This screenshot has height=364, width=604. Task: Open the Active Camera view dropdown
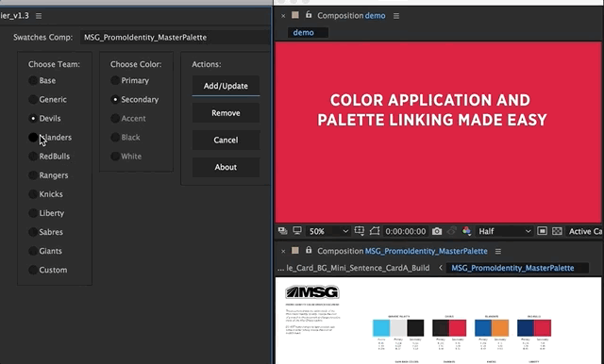(x=585, y=231)
